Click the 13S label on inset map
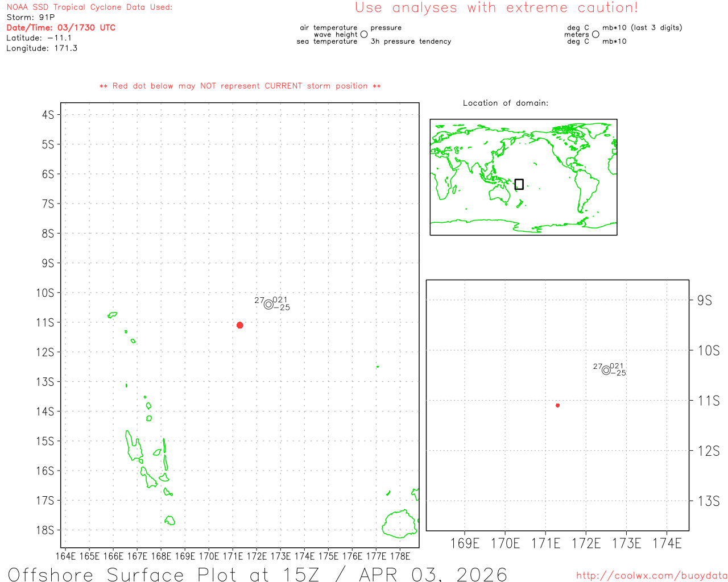The image size is (728, 582). coord(709,501)
